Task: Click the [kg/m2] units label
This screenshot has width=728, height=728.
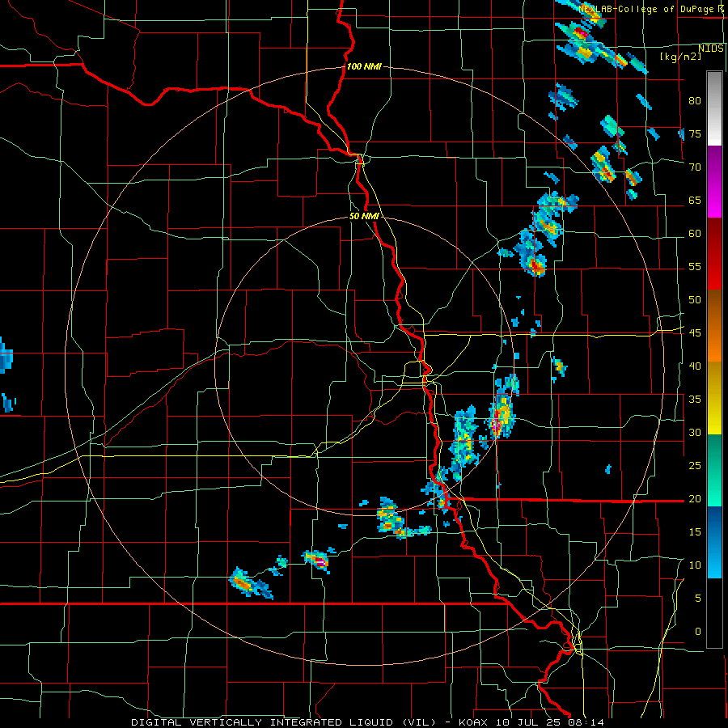Action: (x=681, y=57)
